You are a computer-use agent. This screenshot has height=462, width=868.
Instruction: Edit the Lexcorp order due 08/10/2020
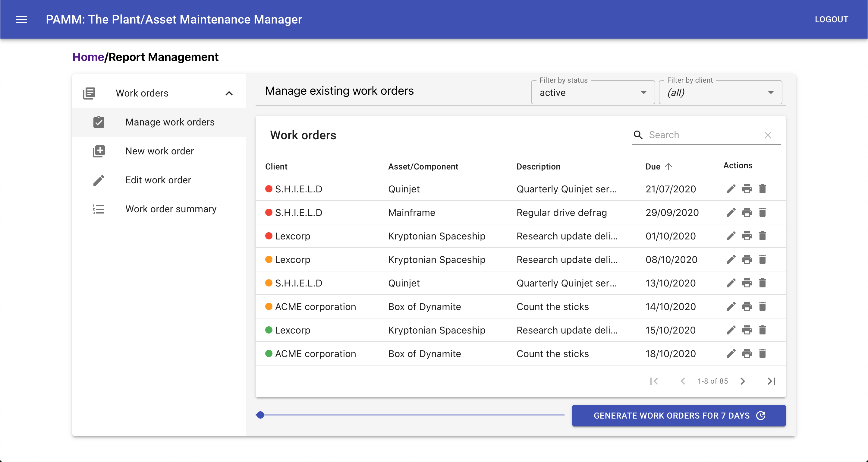point(731,259)
